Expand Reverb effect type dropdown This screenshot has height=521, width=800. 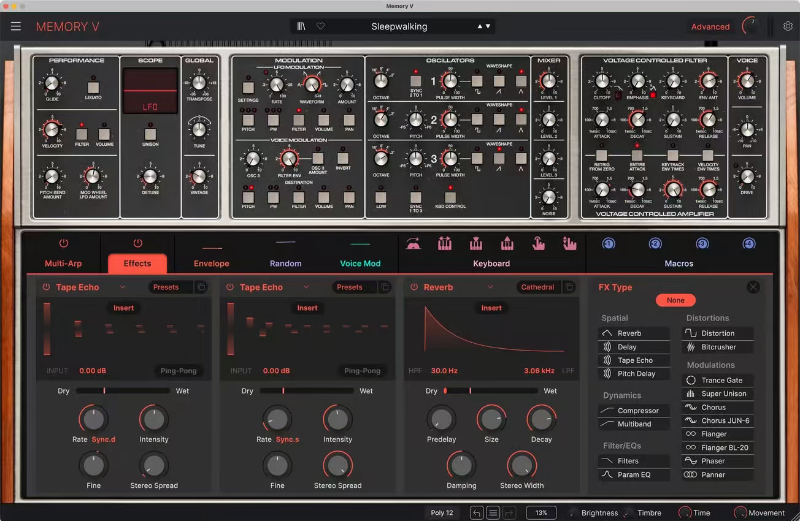(490, 287)
